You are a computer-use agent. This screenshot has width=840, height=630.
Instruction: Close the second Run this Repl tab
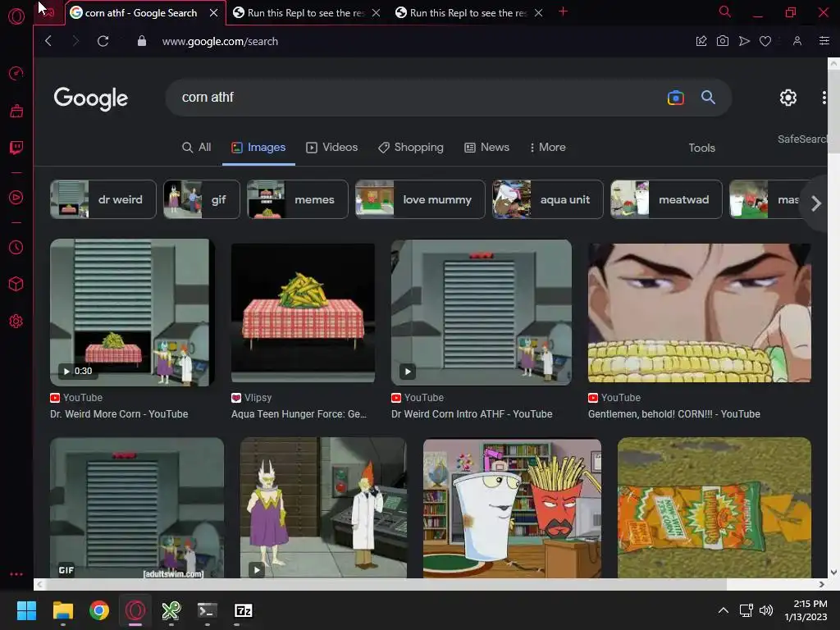click(x=538, y=12)
